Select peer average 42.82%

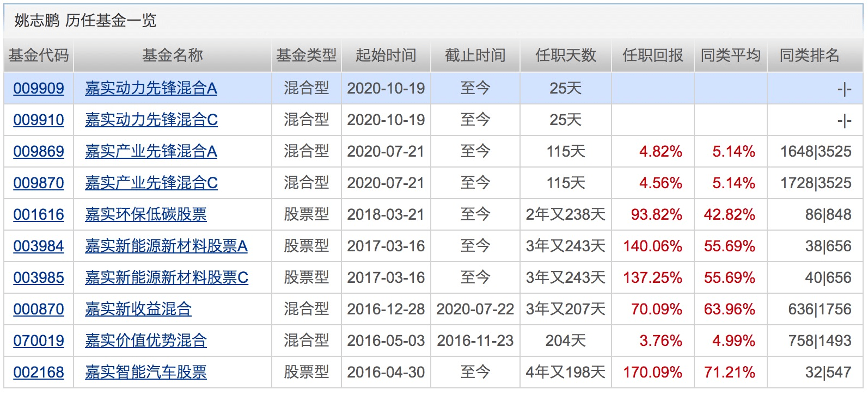[730, 214]
